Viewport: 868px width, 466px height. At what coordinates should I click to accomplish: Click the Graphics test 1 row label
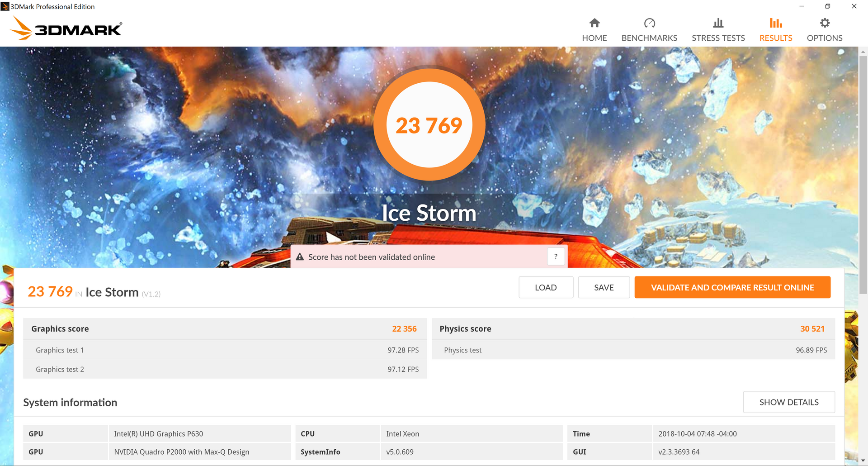coord(60,350)
